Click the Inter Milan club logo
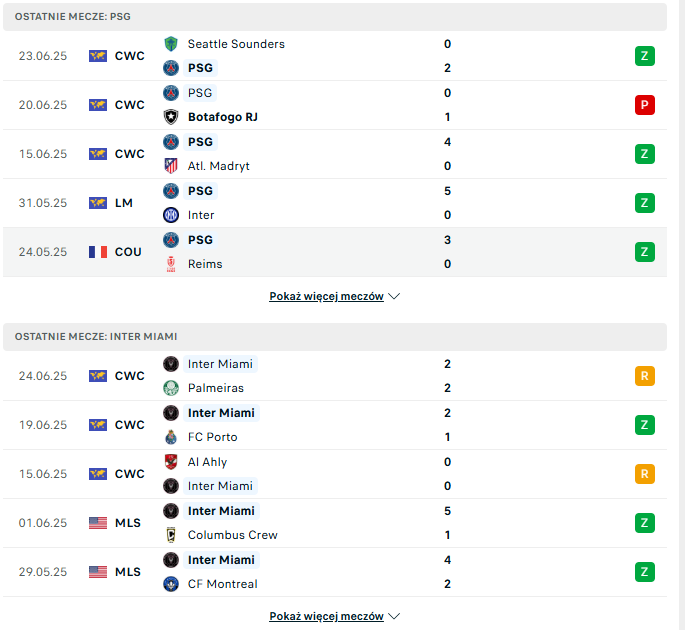Viewport: 685px width, 630px height. (x=171, y=215)
